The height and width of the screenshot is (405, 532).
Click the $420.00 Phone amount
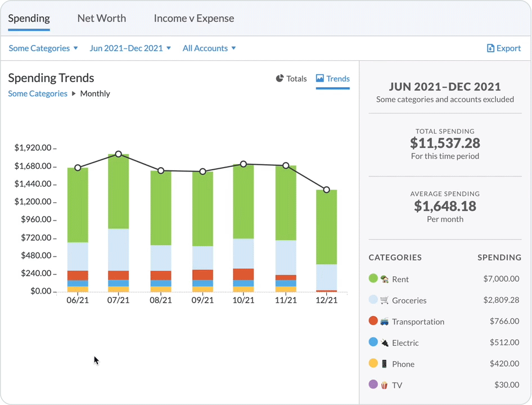[x=504, y=363]
